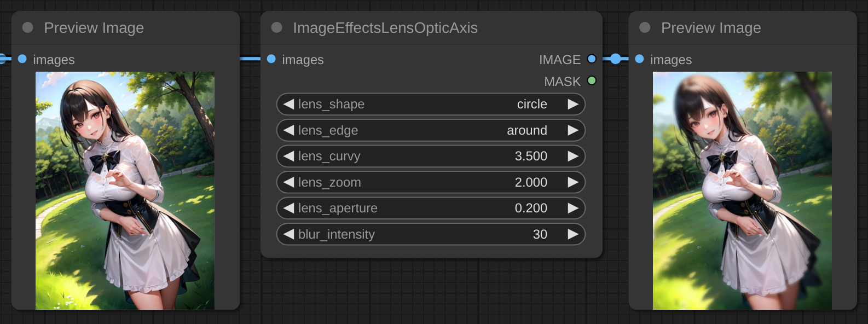
Task: Click images input socket on left Preview Image
Action: [22, 59]
